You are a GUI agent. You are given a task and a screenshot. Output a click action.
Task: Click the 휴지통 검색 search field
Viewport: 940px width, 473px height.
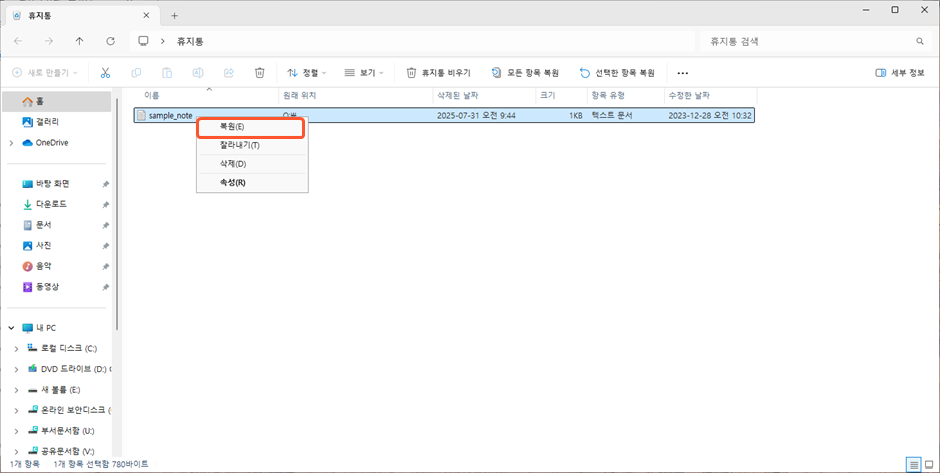click(x=808, y=41)
